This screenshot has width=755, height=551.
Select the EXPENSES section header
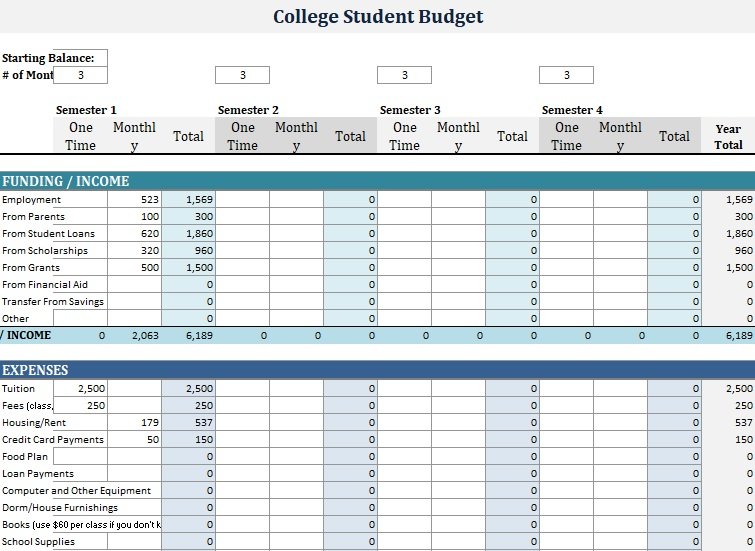[378, 370]
